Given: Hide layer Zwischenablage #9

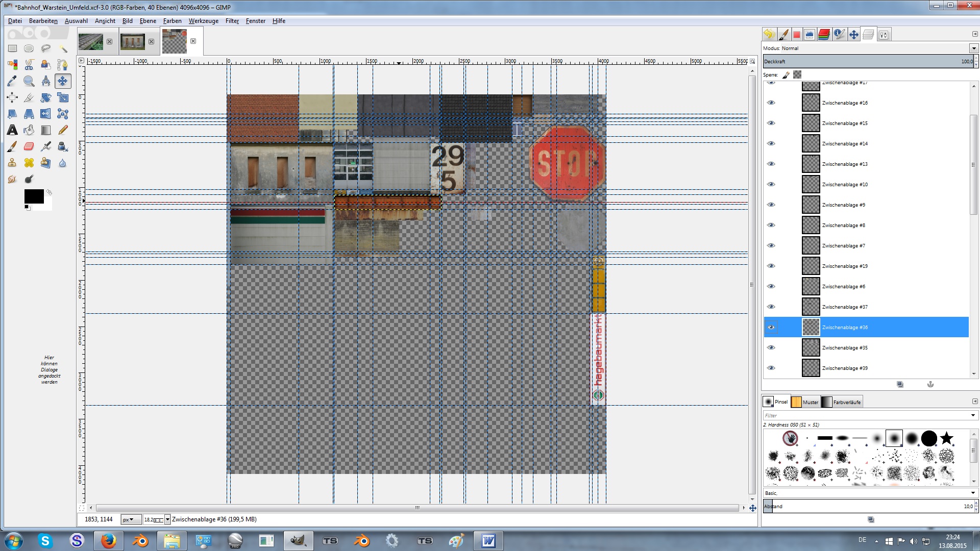Looking at the screenshot, I should click(x=771, y=205).
